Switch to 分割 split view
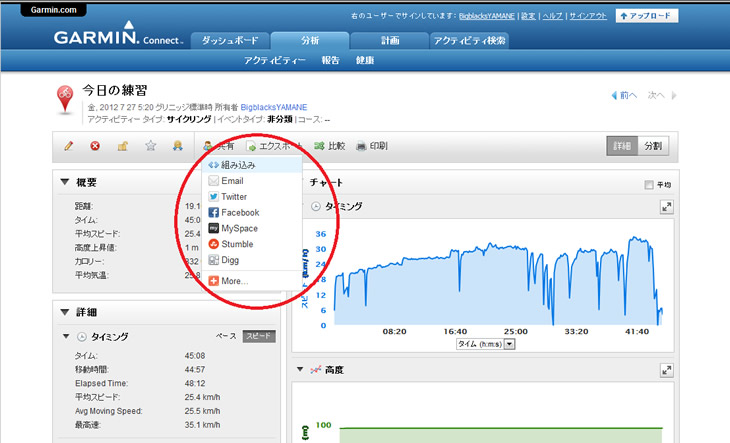 pos(653,146)
